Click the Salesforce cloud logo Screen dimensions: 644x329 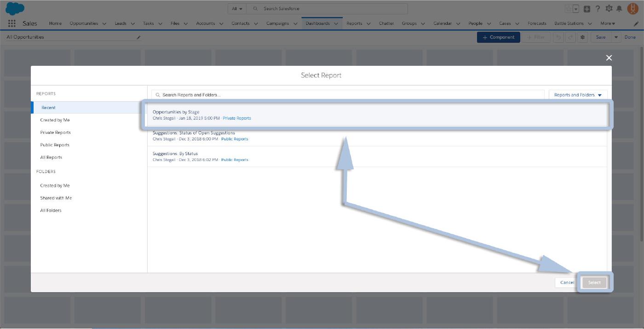coord(15,9)
